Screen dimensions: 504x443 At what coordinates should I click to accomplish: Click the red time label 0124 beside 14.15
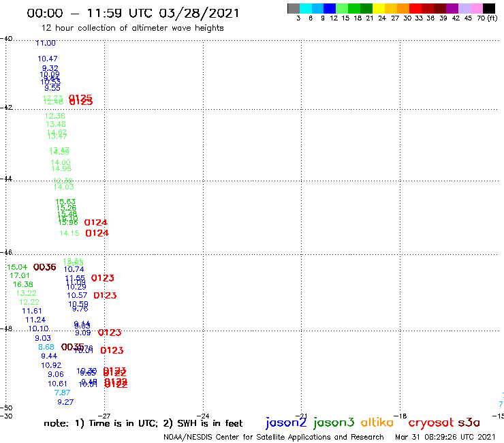click(97, 233)
